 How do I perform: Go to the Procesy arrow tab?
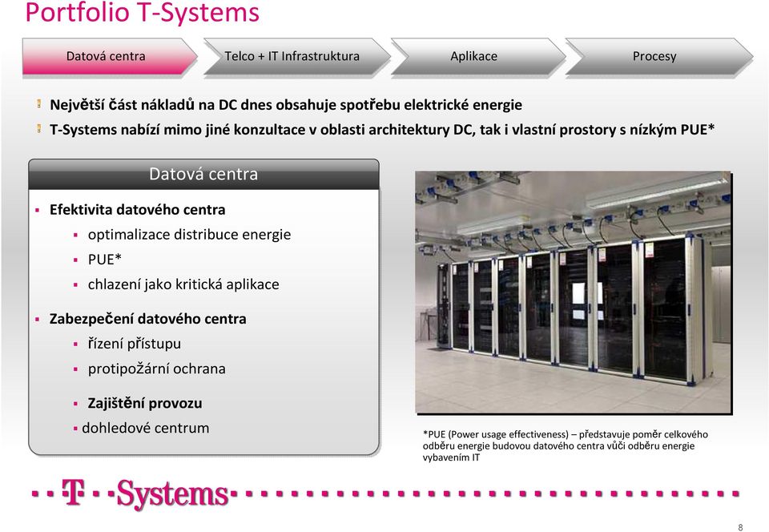click(658, 56)
